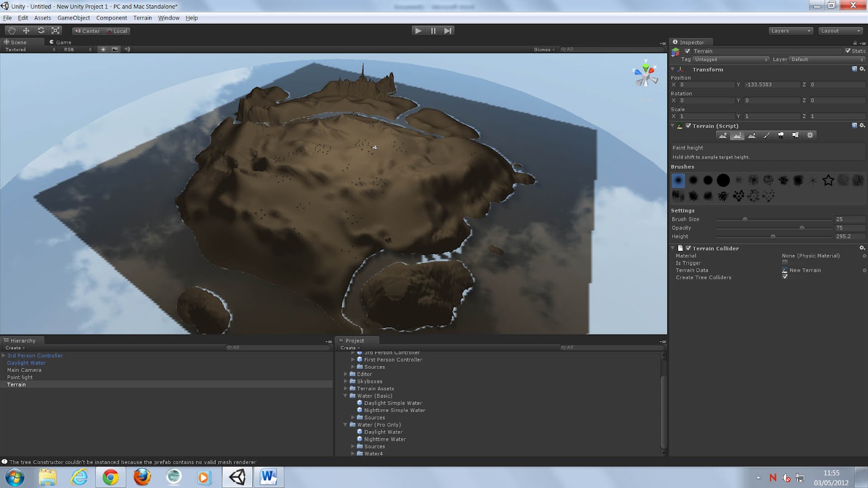Open the Terrain menu

coord(142,17)
